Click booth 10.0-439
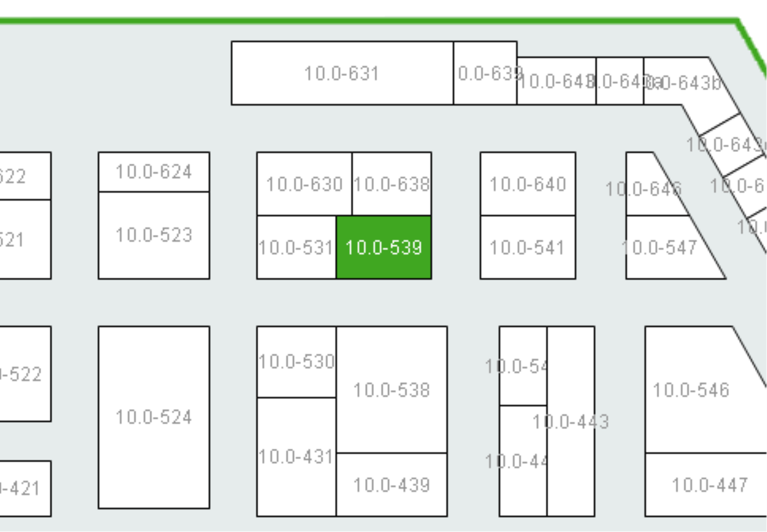767x532 pixels. tap(391, 484)
